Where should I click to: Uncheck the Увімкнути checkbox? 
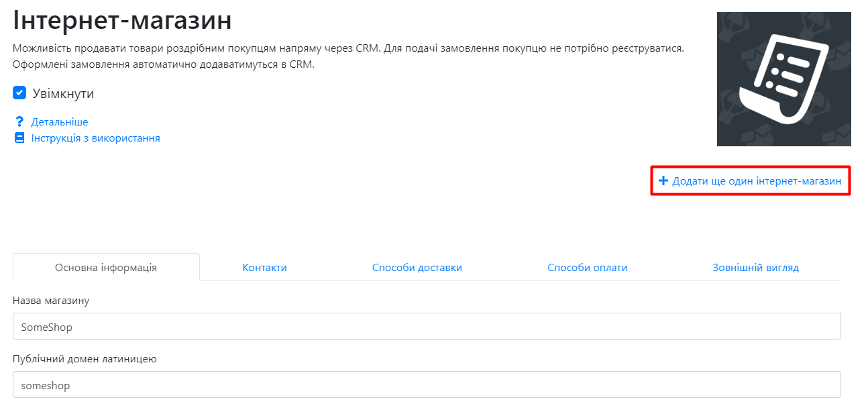pyautogui.click(x=19, y=93)
